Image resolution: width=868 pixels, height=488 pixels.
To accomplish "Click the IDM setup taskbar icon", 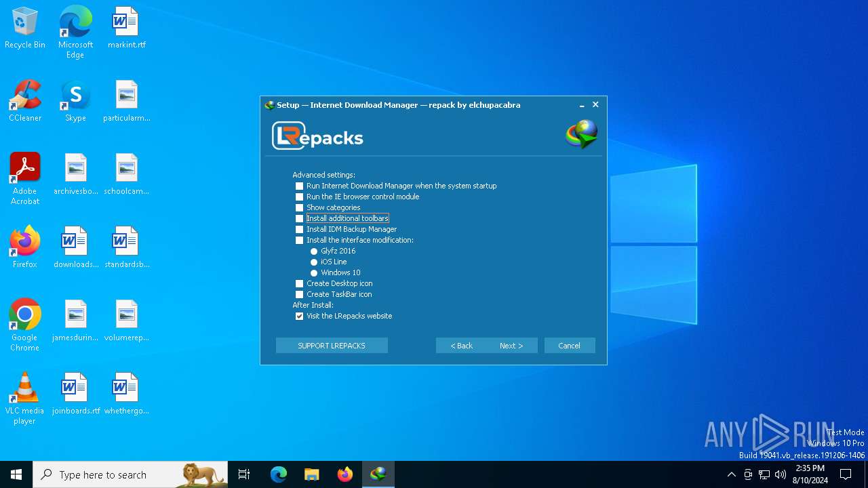I will (x=378, y=474).
